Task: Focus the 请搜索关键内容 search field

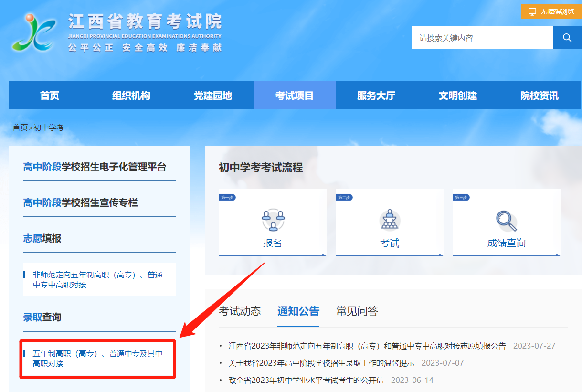Action: point(483,38)
